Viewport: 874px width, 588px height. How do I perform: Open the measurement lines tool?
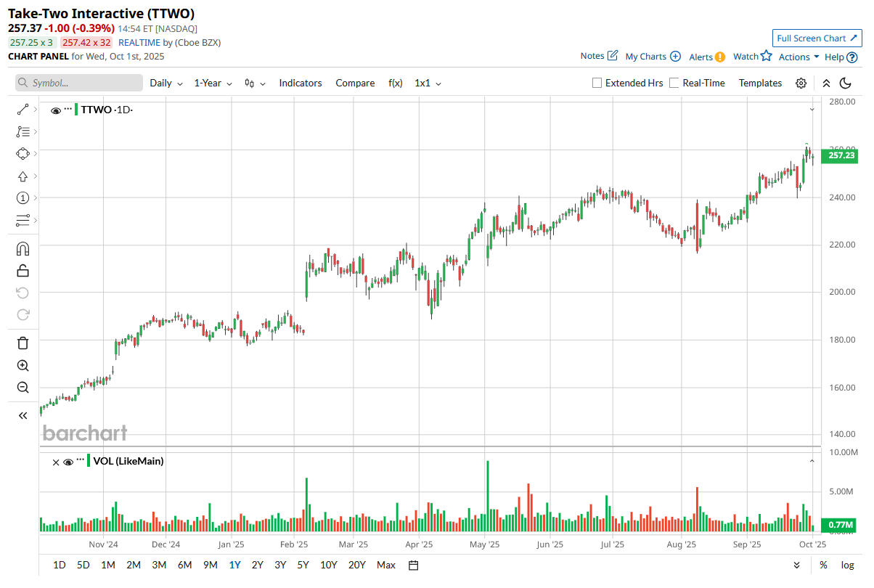click(23, 220)
